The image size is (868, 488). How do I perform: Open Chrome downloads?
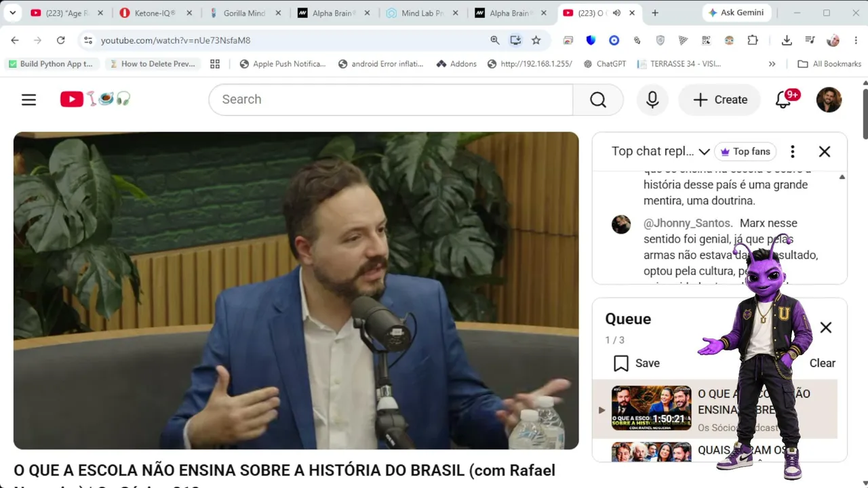pos(787,41)
